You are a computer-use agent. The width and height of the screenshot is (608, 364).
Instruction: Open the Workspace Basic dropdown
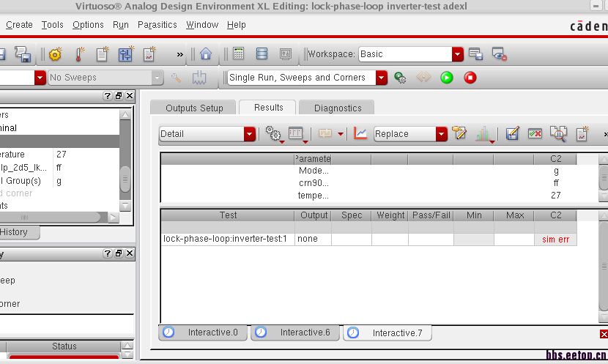458,54
